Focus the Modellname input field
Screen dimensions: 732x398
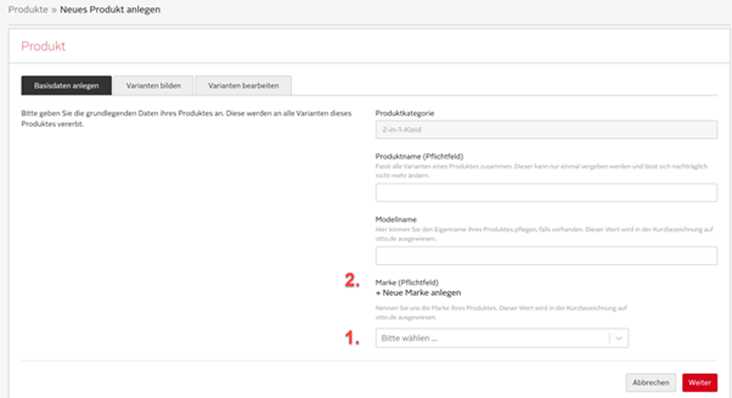click(x=546, y=256)
